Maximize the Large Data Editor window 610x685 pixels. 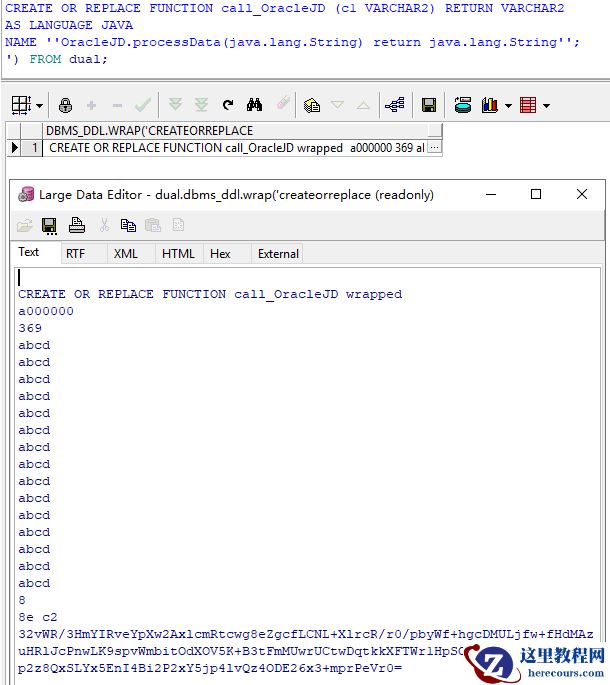point(536,194)
